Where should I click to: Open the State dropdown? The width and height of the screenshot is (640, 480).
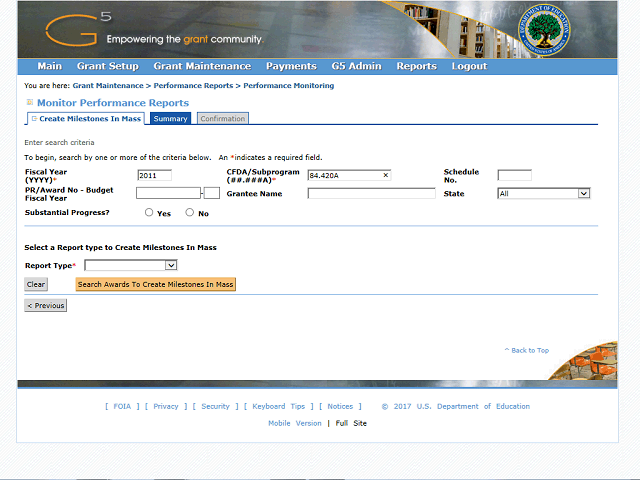pyautogui.click(x=544, y=193)
